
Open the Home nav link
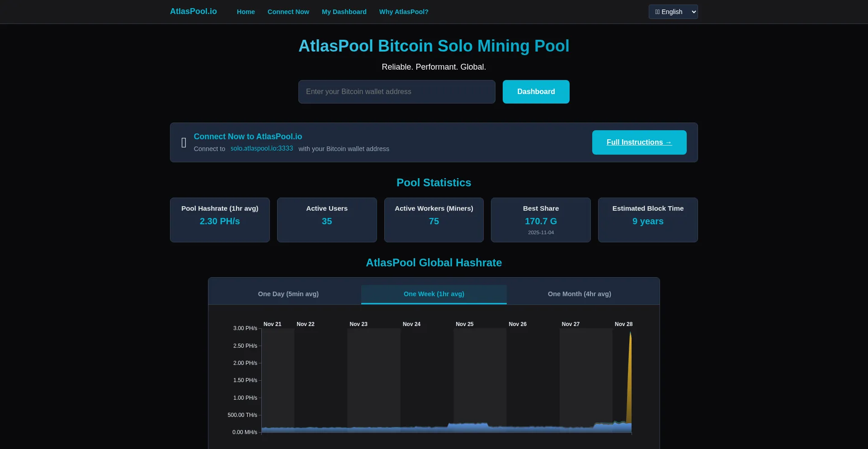245,12
